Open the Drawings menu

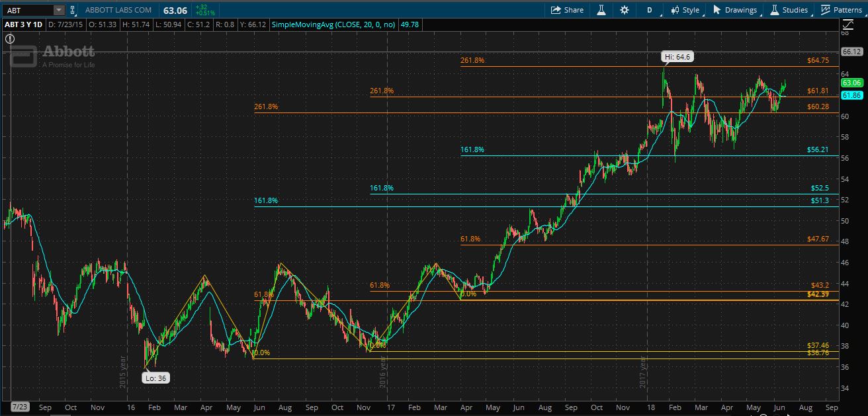point(734,10)
